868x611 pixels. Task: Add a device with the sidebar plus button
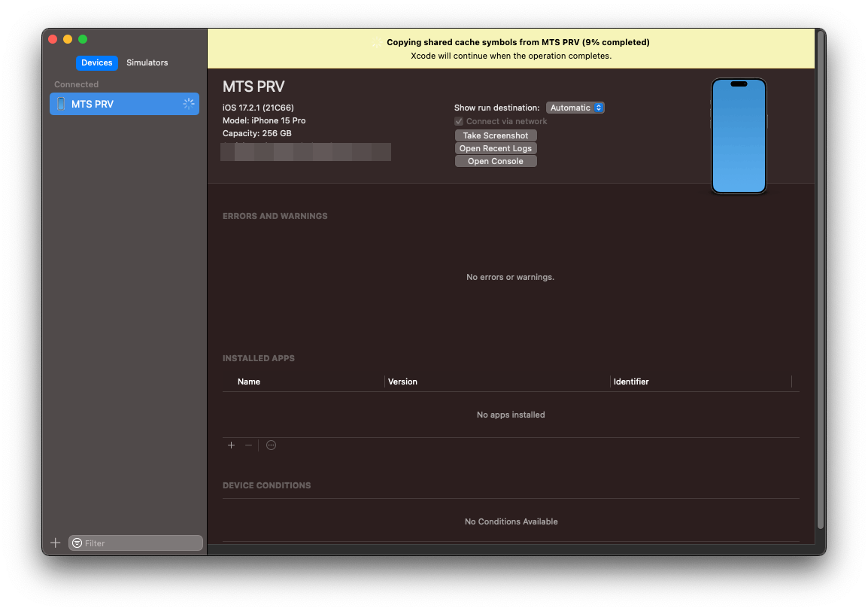[56, 543]
